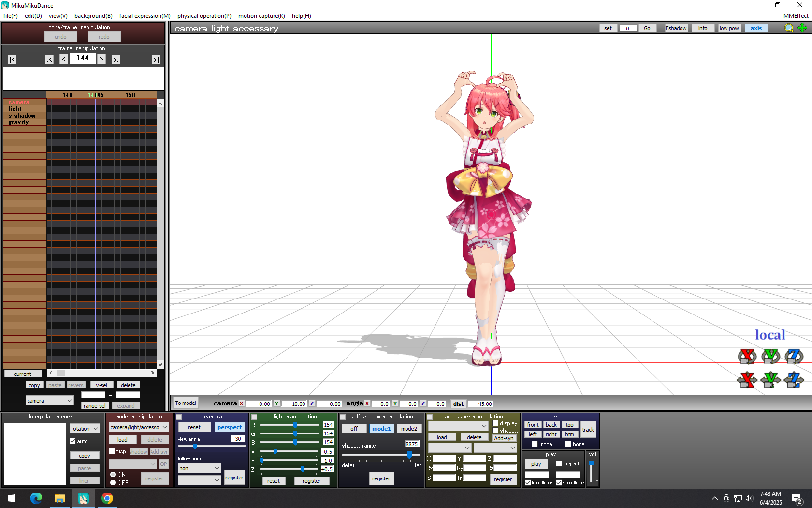The image size is (812, 508).
Task: Click the timeline horizontal scrollbar
Action: tap(101, 373)
